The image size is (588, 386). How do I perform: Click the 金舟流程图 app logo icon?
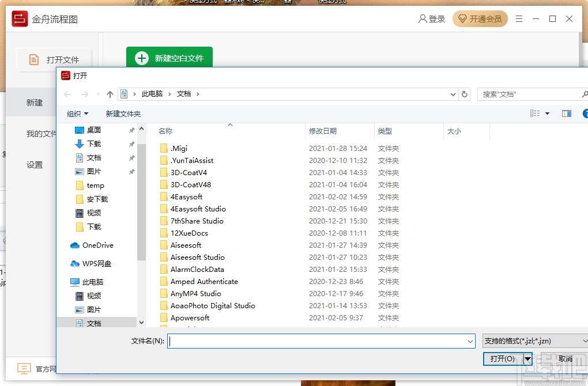(20, 19)
